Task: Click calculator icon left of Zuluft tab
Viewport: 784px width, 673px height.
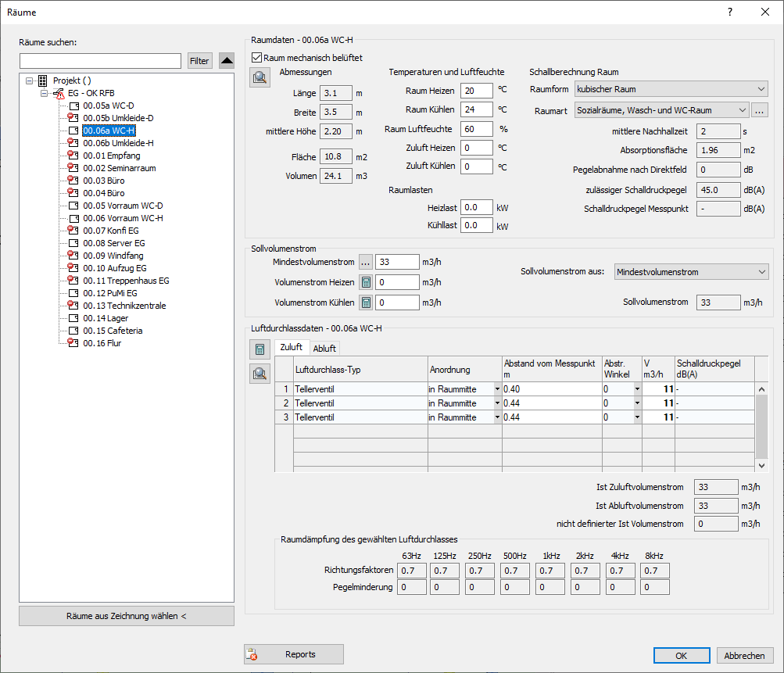Action: [259, 349]
